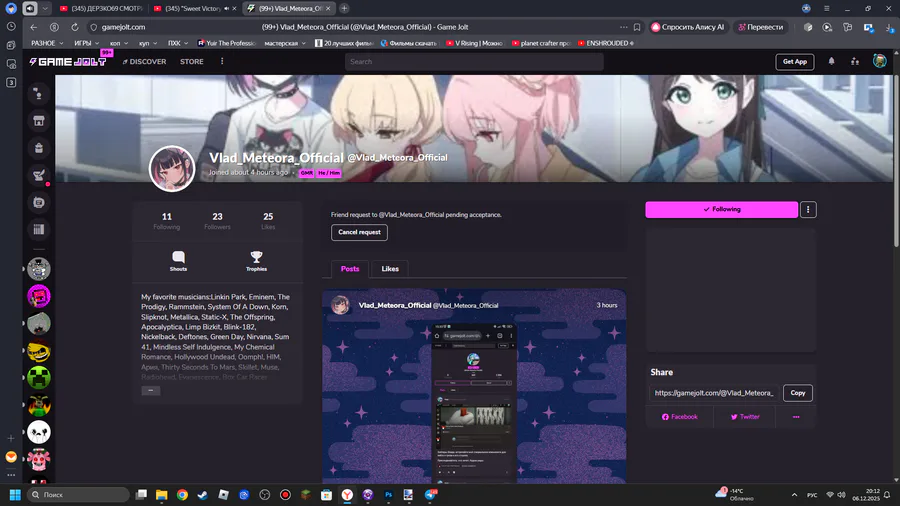
Task: Open the Minecraft creeper community
Action: pos(39,377)
